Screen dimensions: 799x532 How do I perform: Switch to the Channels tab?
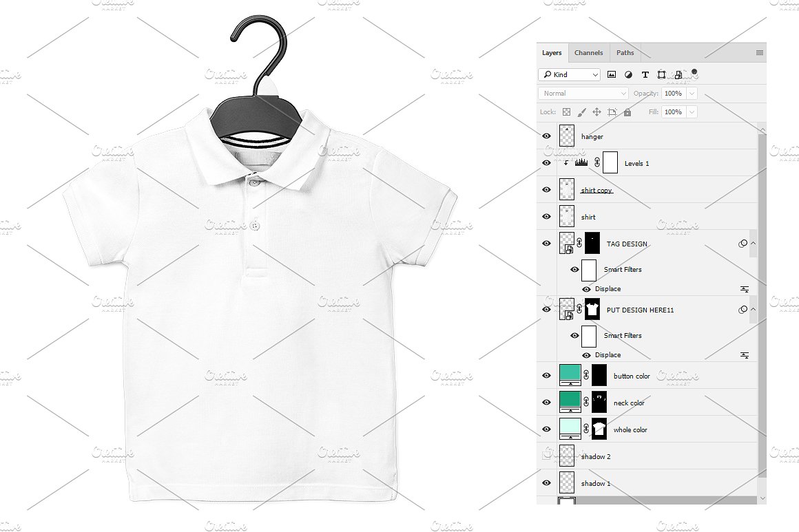[588, 52]
